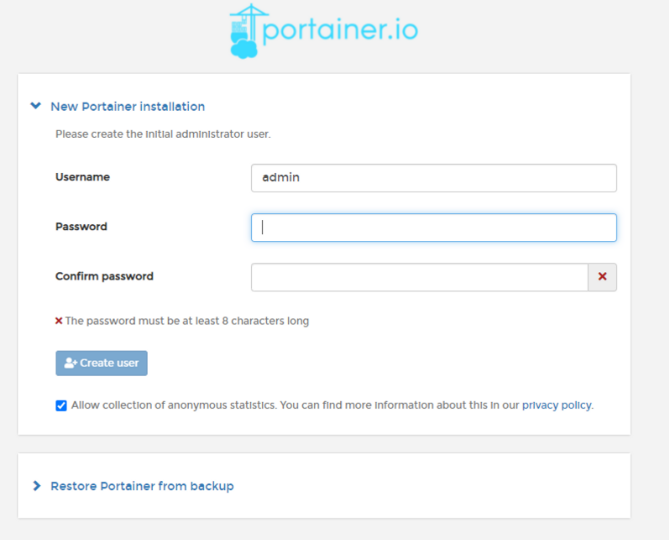Open the privacy policy link

[557, 405]
